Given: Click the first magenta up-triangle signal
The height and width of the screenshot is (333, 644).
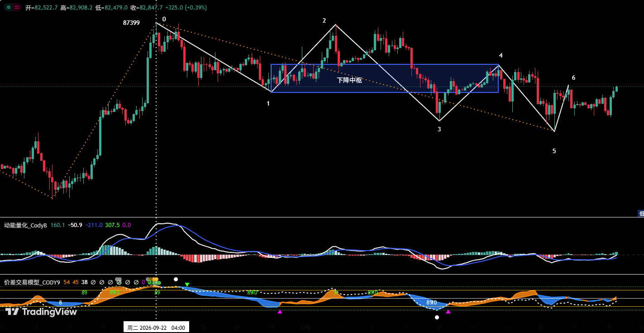Looking at the screenshot, I should (x=280, y=312).
